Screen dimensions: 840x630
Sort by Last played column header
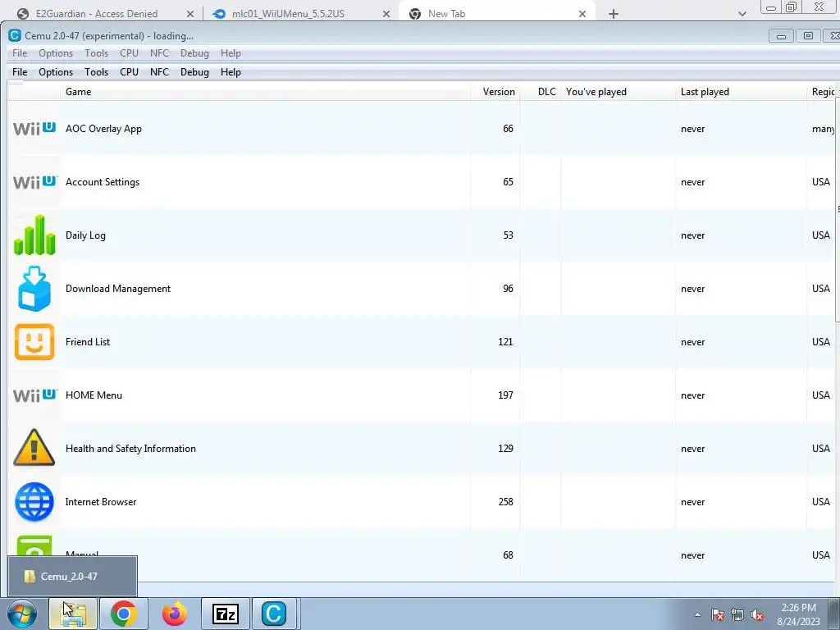[741, 92]
